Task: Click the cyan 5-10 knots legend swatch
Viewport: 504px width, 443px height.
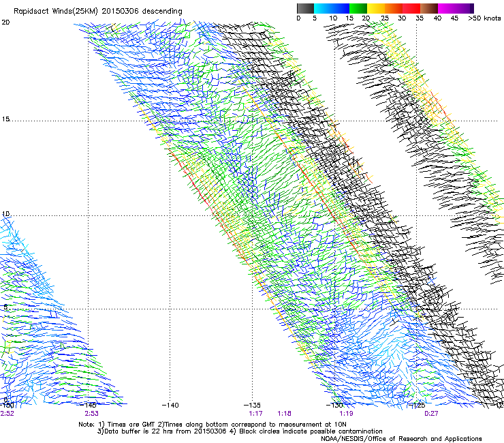Action: pyautogui.click(x=323, y=8)
